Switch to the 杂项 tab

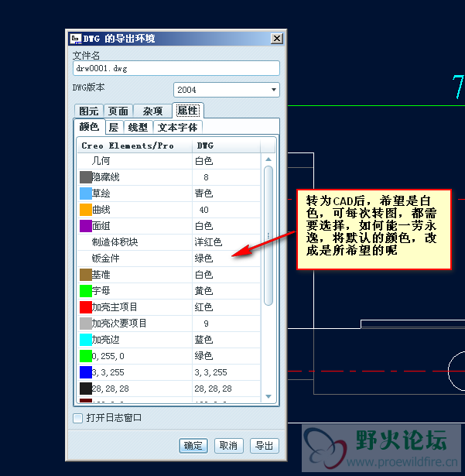(152, 111)
